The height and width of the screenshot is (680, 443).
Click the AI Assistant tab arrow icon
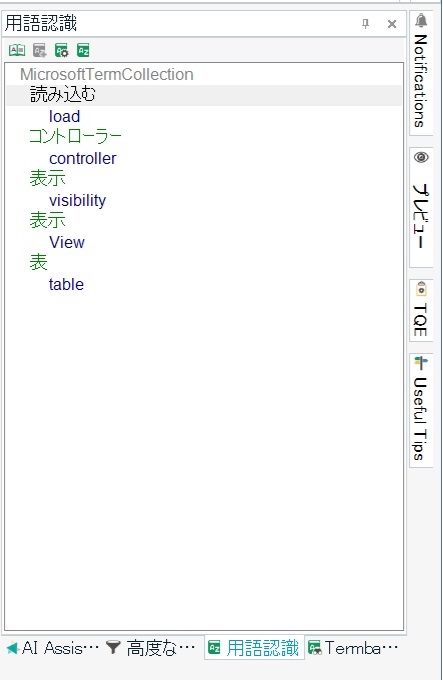pos(13,648)
